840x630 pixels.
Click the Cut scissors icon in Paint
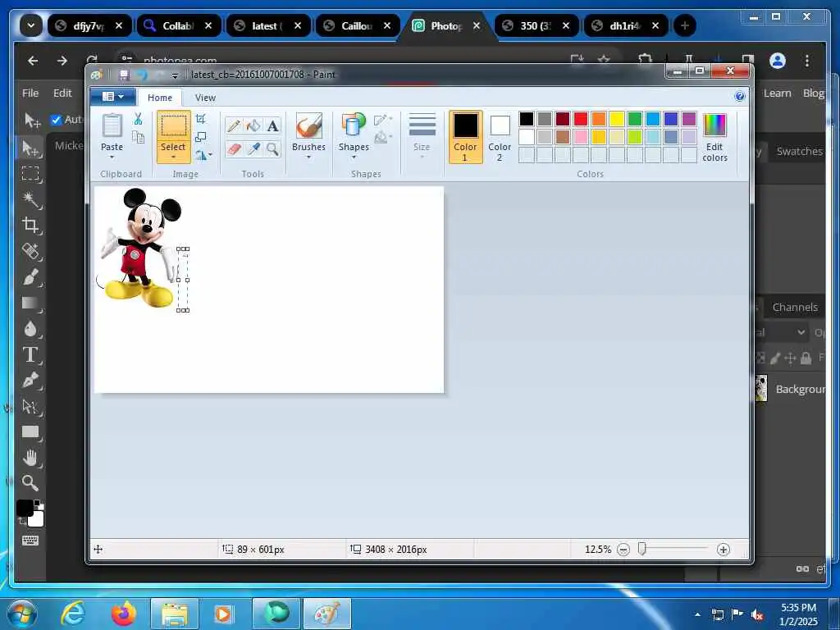click(138, 119)
